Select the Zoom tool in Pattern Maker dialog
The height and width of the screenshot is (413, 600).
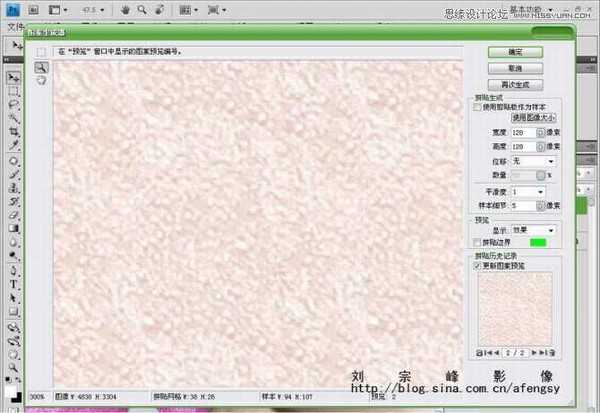coord(42,68)
